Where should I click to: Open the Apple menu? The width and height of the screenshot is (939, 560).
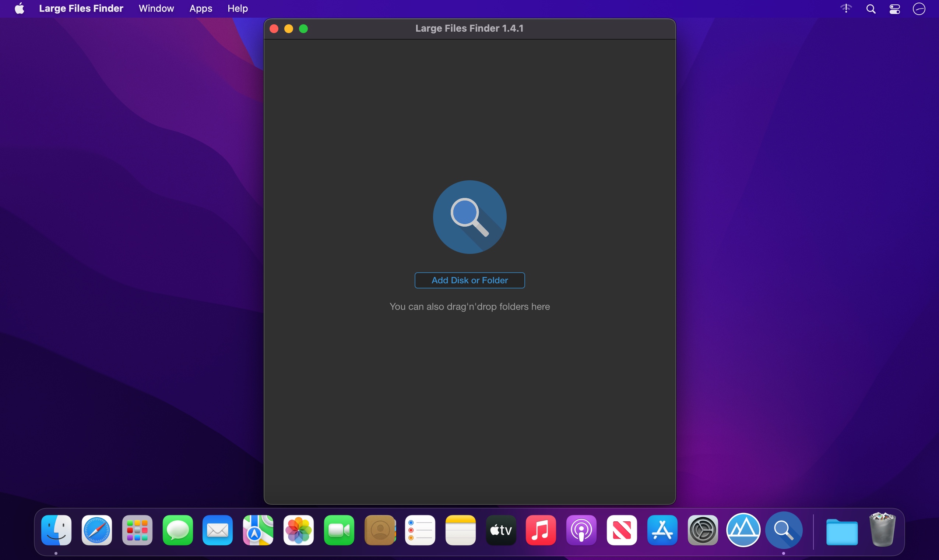tap(20, 8)
